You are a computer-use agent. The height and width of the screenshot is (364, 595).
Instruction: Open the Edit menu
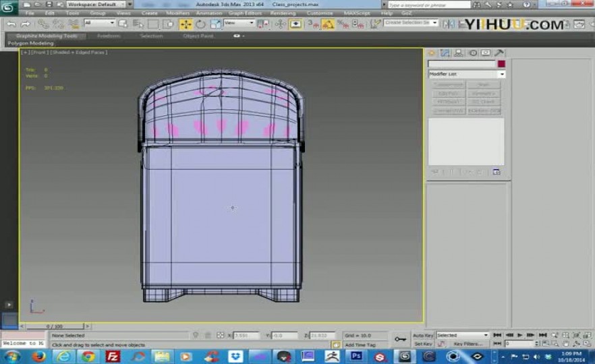click(50, 13)
